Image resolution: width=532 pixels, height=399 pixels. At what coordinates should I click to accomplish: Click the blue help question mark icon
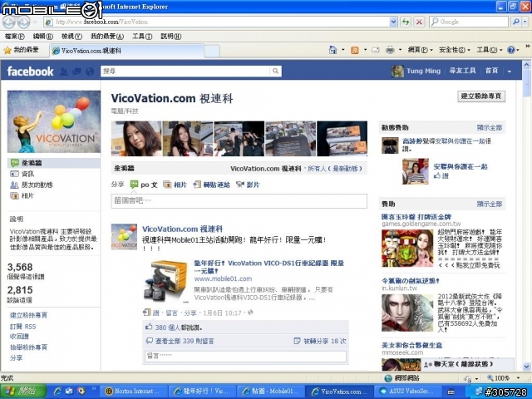tap(511, 50)
